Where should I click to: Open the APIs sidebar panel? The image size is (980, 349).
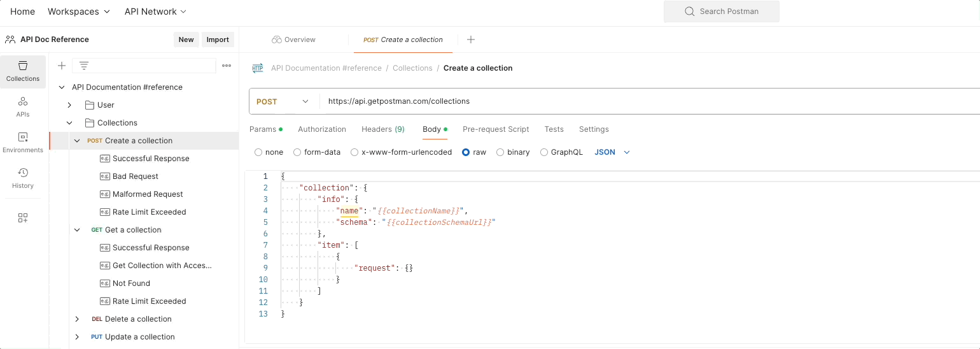23,107
